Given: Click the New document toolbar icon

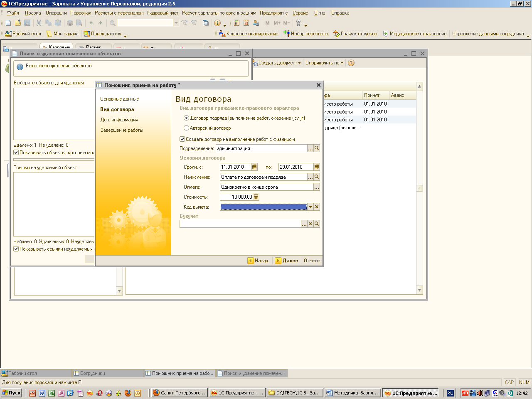Looking at the screenshot, I should (x=8, y=23).
